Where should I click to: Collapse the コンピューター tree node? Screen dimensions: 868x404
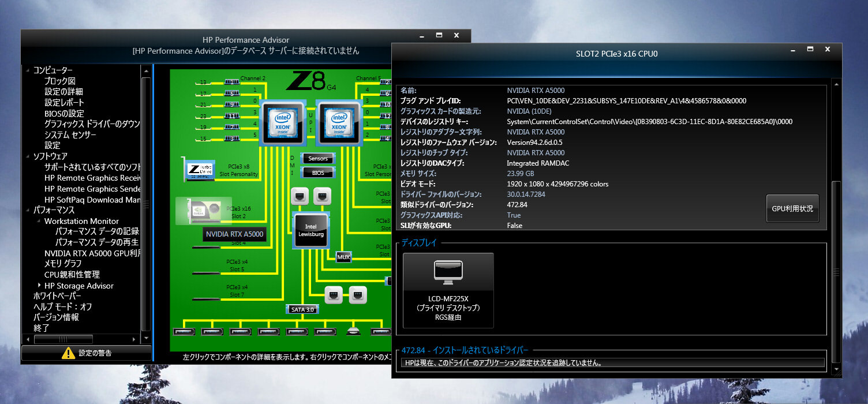pos(27,70)
